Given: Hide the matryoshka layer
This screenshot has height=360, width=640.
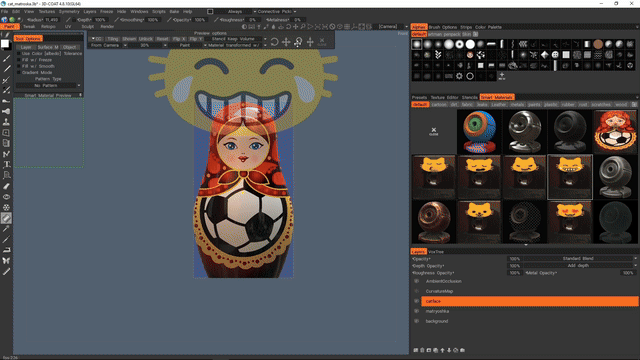Looking at the screenshot, I should coord(416,311).
